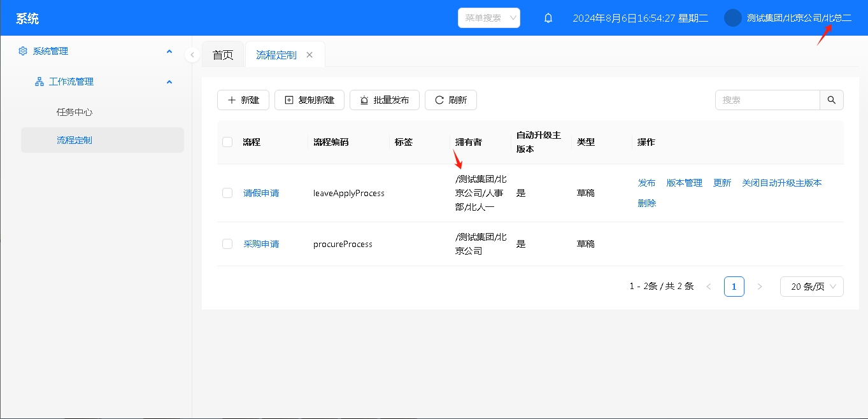Click 关闭自动升级主版本 link
Image resolution: width=868 pixels, height=419 pixels.
782,183
